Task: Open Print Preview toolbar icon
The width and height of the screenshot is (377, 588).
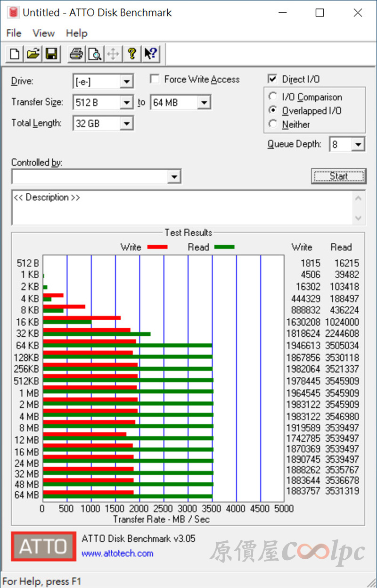Action: (x=95, y=54)
